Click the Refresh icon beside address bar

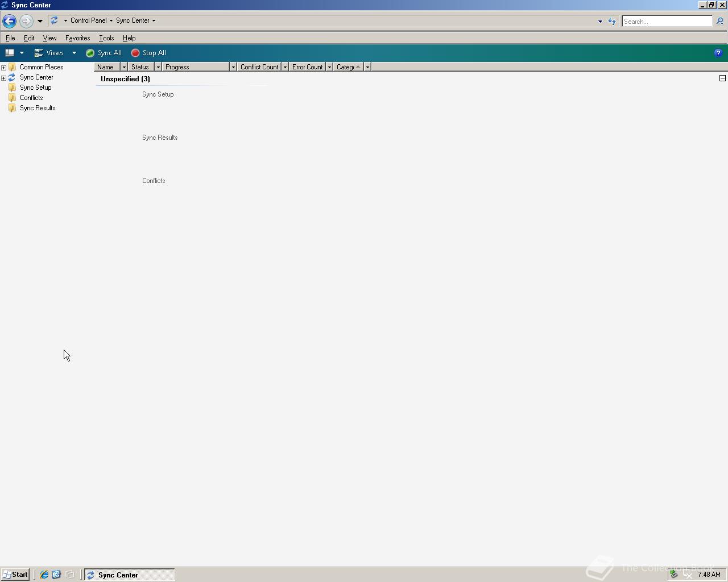point(612,22)
